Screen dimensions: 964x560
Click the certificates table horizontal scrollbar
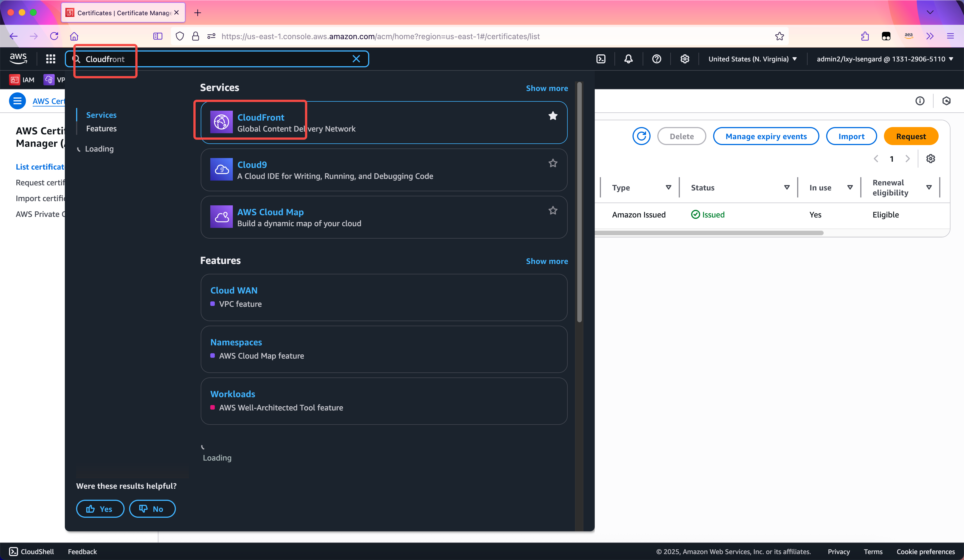709,233
